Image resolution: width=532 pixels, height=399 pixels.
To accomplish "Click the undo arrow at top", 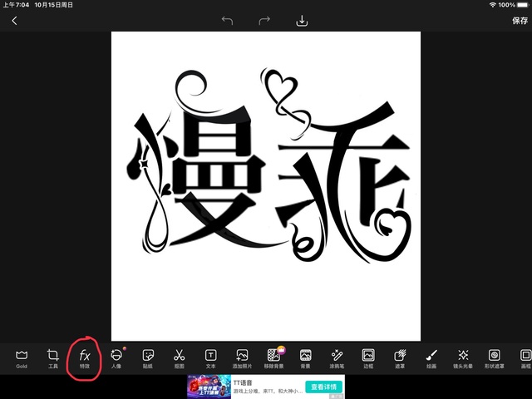I will 228,21.
